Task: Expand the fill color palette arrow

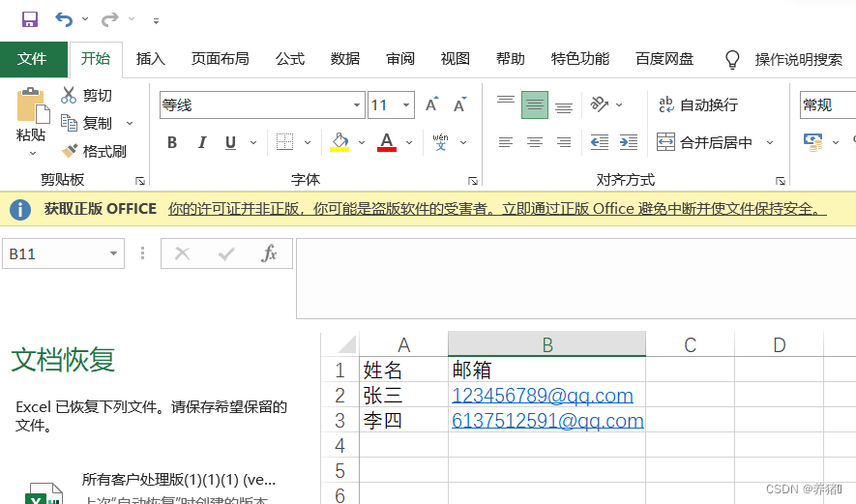Action: coord(362,142)
